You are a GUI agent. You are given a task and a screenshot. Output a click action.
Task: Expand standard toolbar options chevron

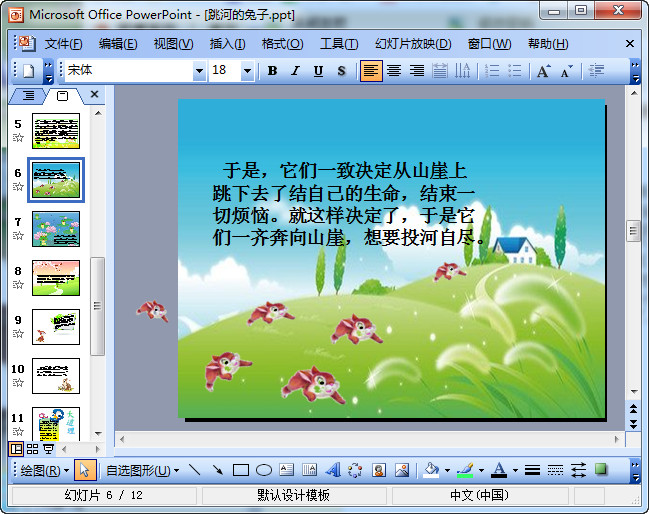[x=48, y=72]
